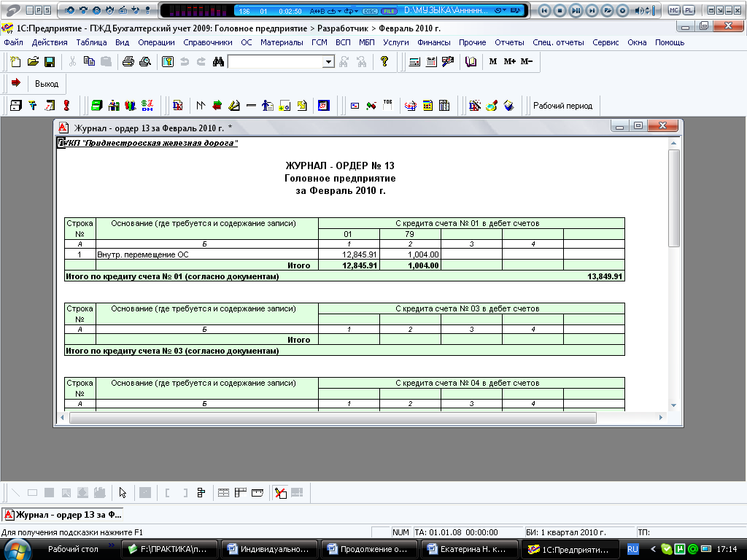
Task: Open the Отчеты menu
Action: (x=509, y=42)
